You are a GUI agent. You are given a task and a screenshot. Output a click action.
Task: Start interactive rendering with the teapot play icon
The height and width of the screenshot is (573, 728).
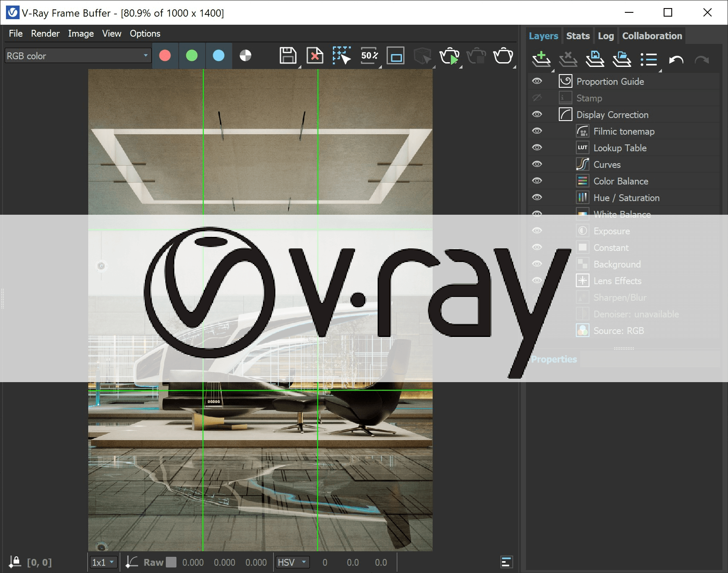(x=449, y=56)
